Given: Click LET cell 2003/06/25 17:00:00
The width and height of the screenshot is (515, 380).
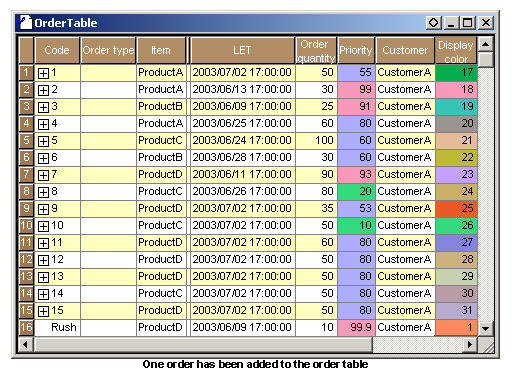Looking at the screenshot, I should click(x=242, y=123).
